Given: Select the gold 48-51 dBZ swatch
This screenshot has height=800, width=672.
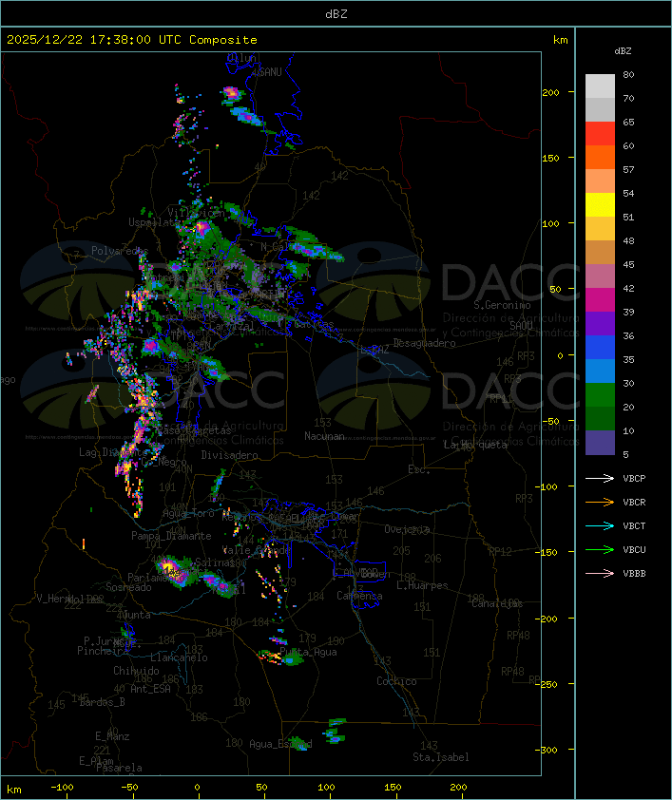Looking at the screenshot, I should (600, 228).
